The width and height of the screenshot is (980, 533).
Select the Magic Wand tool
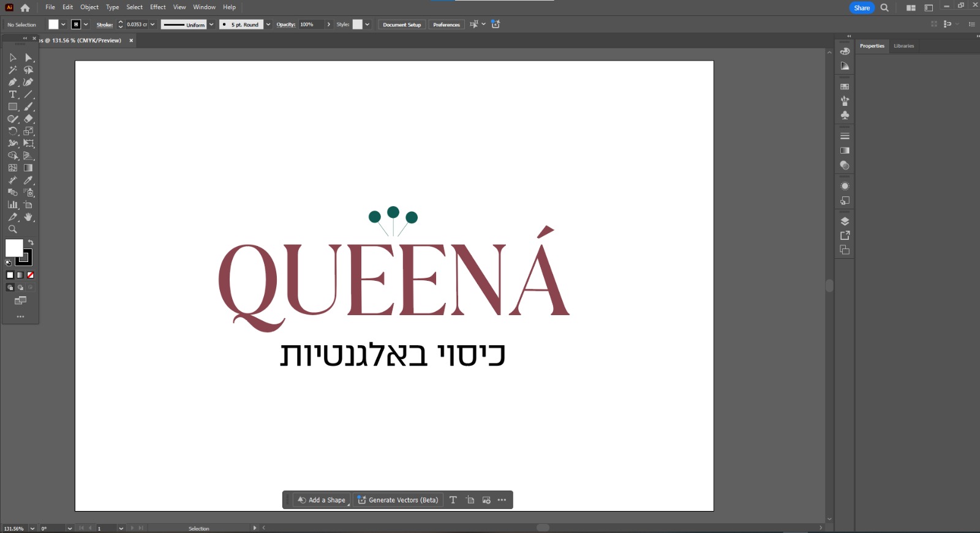(x=12, y=70)
